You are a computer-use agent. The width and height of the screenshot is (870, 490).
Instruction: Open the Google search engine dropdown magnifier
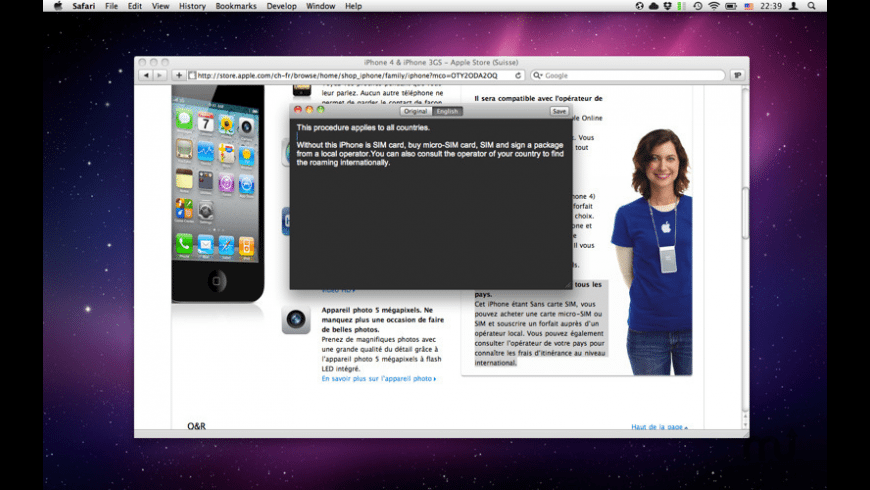[537, 75]
